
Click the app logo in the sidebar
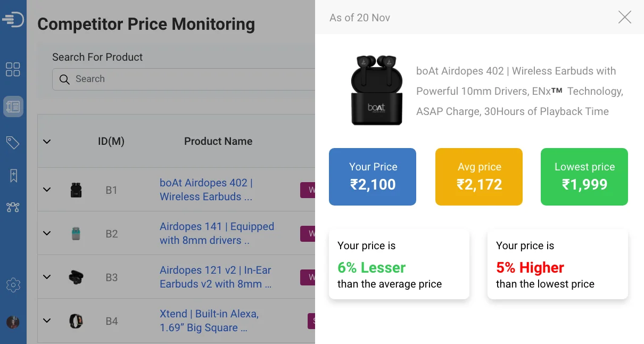click(13, 20)
